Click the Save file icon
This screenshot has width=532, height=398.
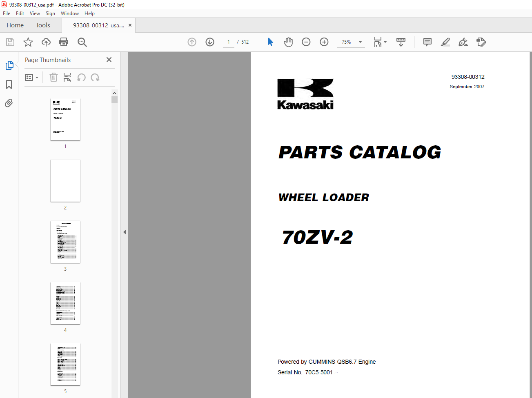10,42
